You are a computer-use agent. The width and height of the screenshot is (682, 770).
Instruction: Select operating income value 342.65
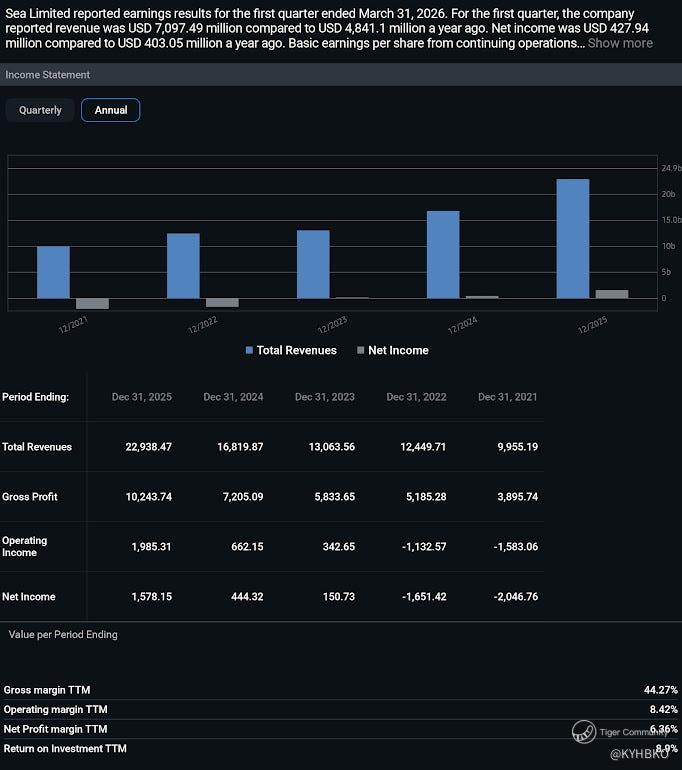pos(339,547)
